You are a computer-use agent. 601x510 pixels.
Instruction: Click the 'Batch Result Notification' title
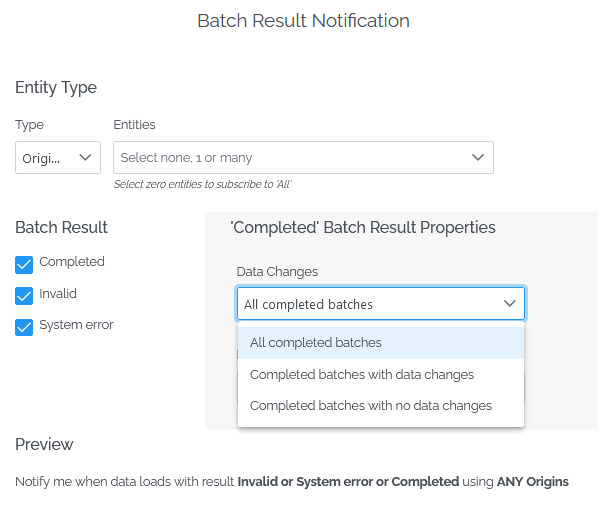pos(303,21)
